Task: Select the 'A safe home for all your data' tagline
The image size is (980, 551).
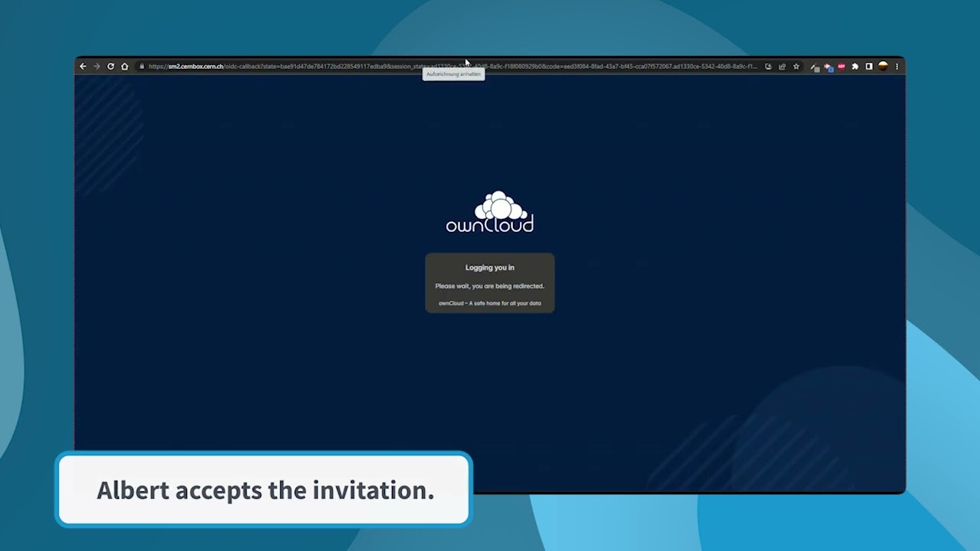Action: click(x=505, y=303)
